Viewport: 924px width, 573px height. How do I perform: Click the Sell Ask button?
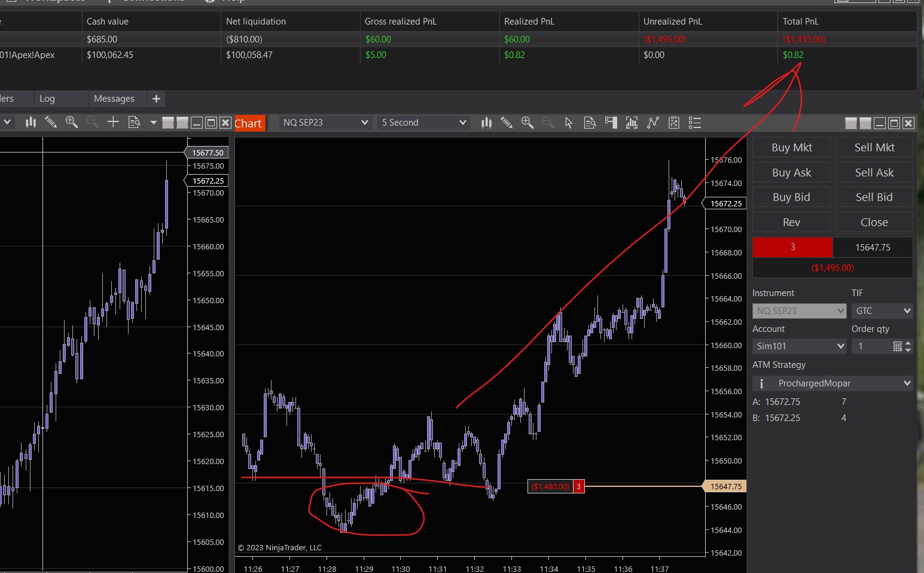pos(874,173)
